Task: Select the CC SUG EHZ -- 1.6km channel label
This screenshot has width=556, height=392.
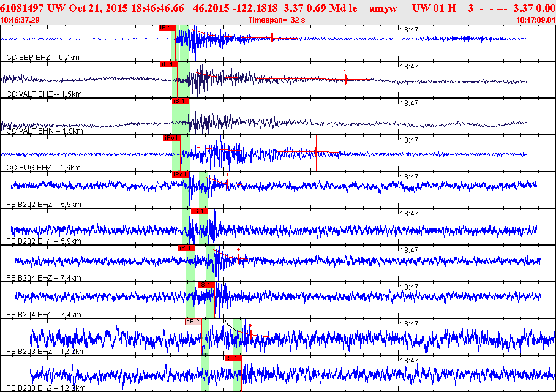Action: 43,168
